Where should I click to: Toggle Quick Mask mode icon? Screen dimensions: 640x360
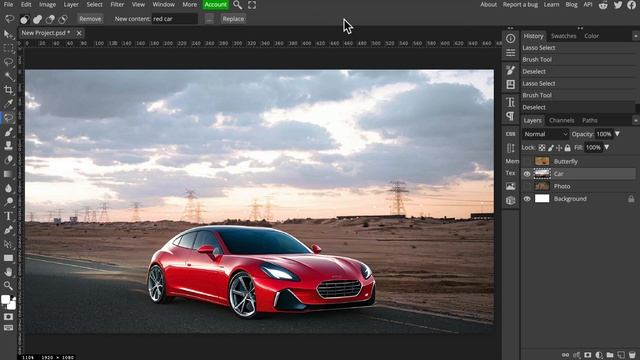[8, 317]
